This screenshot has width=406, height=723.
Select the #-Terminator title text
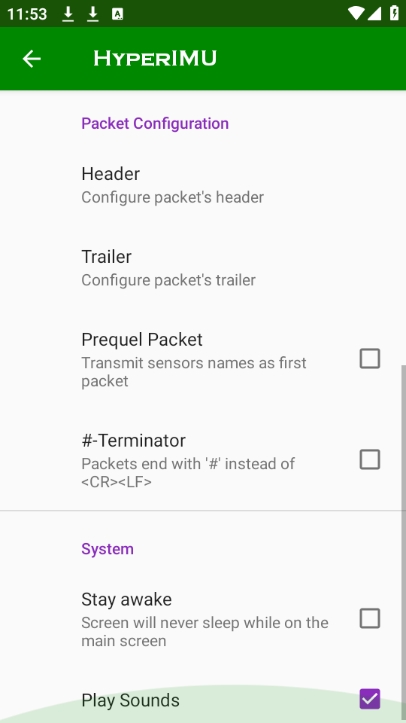[134, 440]
